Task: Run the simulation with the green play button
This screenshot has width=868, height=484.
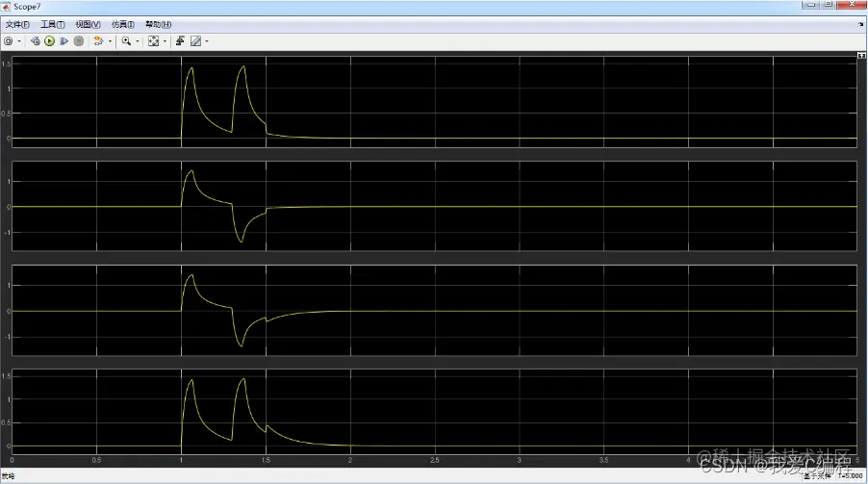Action: (x=49, y=41)
